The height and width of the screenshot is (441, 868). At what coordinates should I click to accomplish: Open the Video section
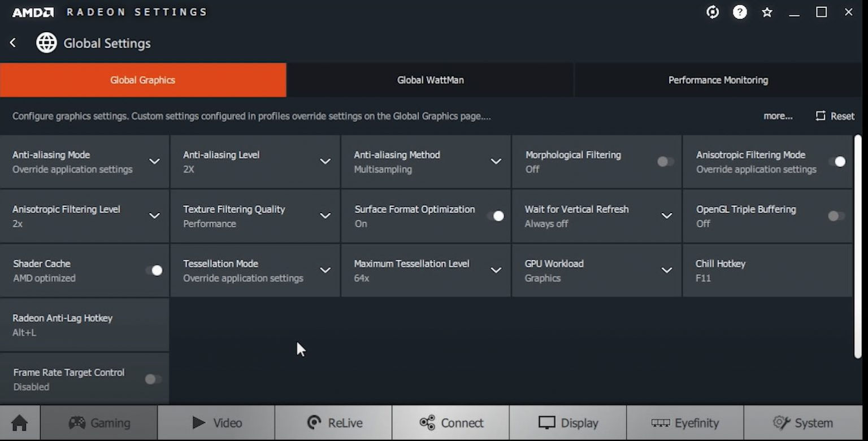point(216,423)
